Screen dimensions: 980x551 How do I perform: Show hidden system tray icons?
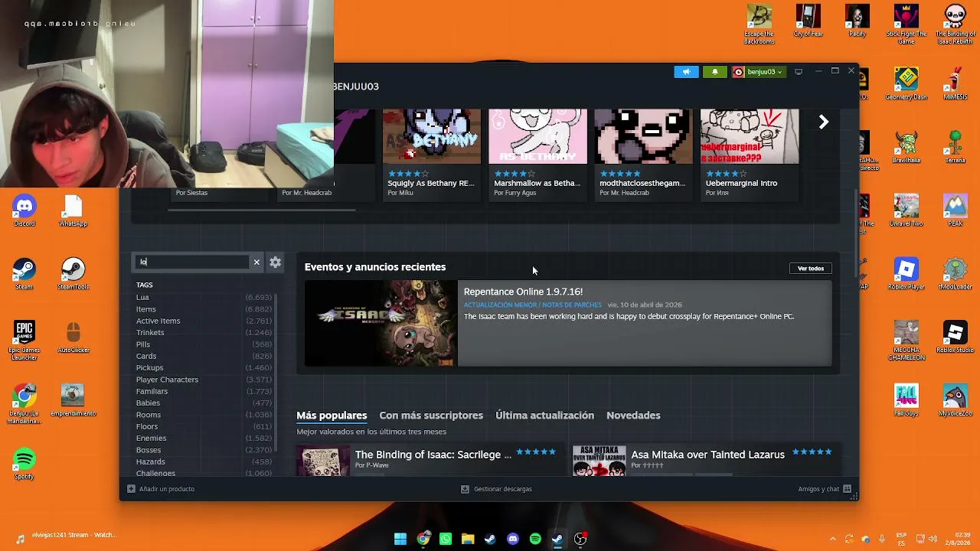[833, 539]
